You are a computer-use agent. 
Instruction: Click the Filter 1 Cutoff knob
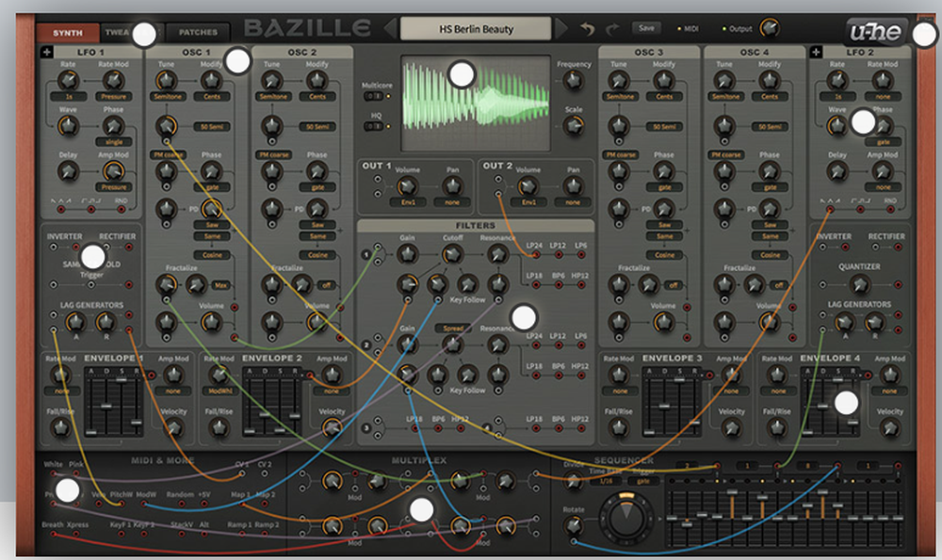[452, 254]
